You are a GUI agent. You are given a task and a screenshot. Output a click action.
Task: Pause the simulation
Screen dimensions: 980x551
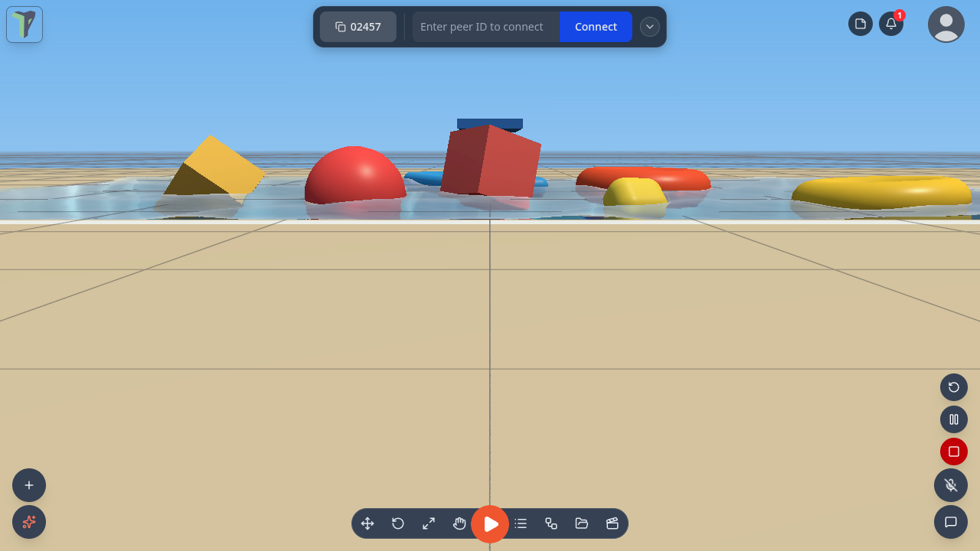954,419
